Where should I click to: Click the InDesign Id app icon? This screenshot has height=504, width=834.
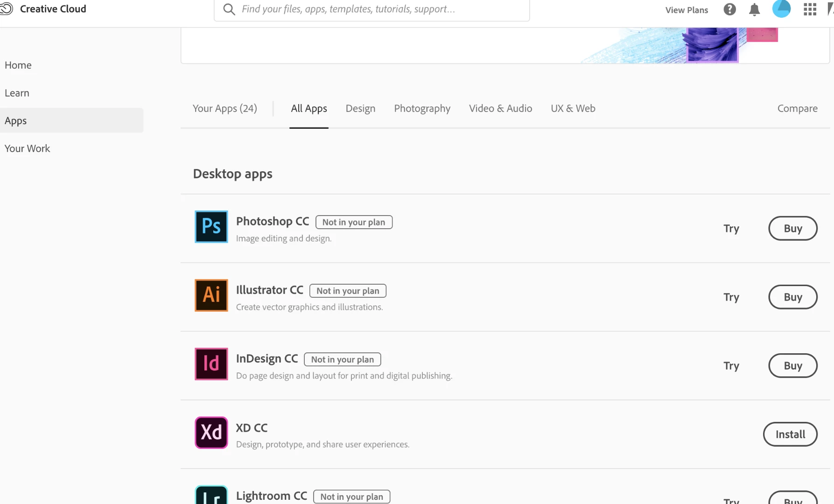pos(211,364)
